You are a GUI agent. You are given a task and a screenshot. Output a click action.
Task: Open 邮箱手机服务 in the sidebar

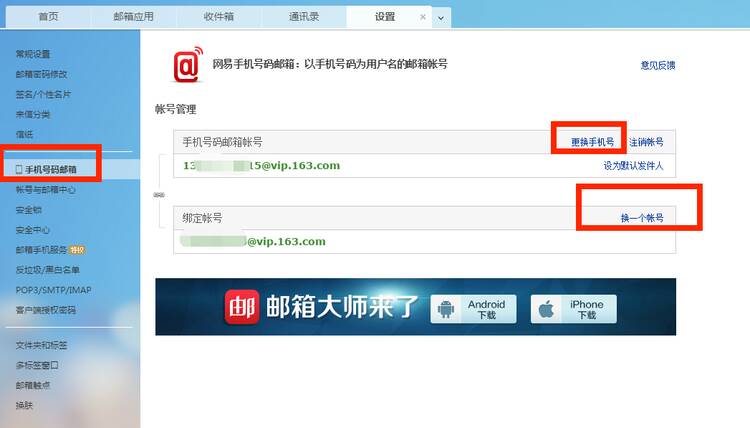click(x=41, y=250)
